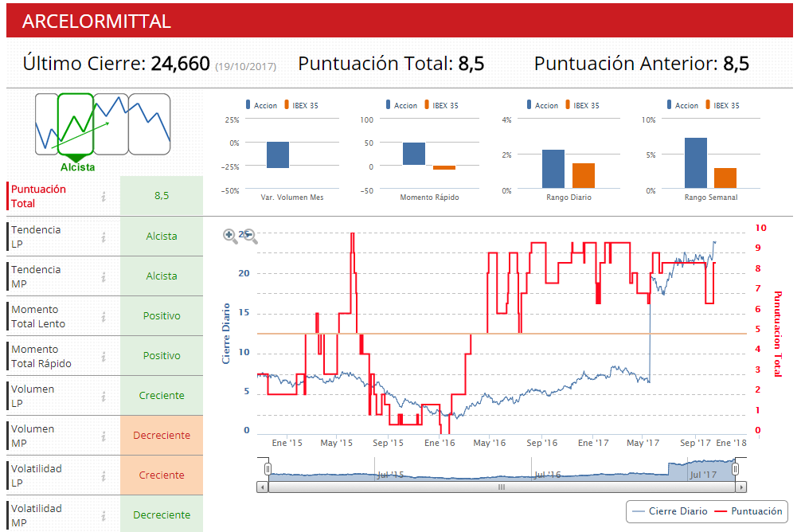Image resolution: width=801 pixels, height=532 pixels.
Task: Open info icon for Volatilidad MP row
Action: 104,515
